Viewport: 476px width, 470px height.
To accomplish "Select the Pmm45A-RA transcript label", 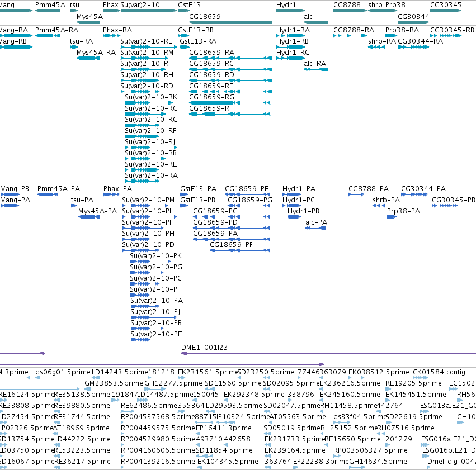I will point(56,30).
